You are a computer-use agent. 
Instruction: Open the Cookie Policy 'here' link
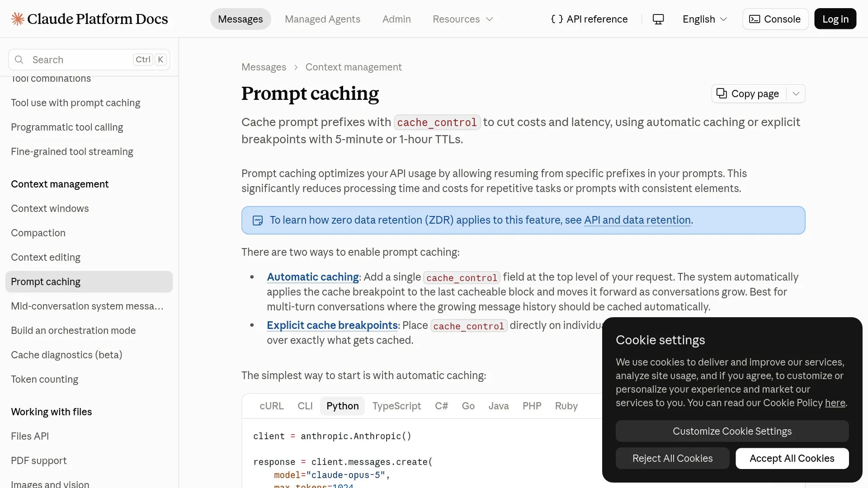pyautogui.click(x=835, y=403)
